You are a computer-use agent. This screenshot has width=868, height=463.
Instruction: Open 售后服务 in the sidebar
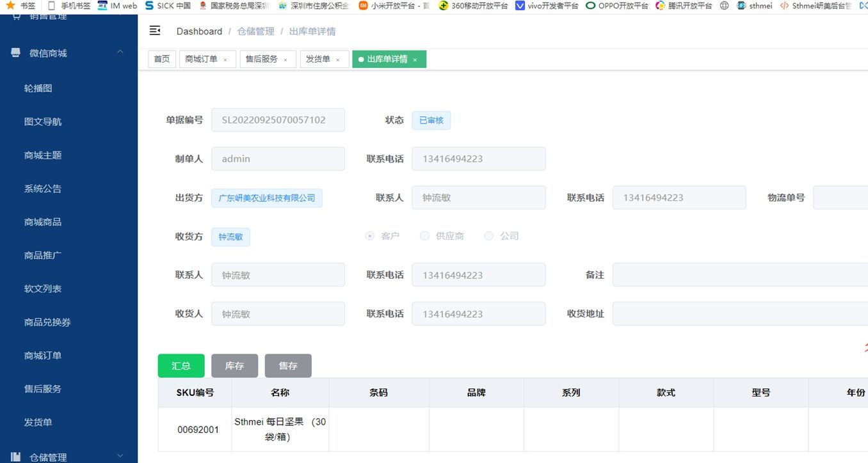[x=43, y=388]
